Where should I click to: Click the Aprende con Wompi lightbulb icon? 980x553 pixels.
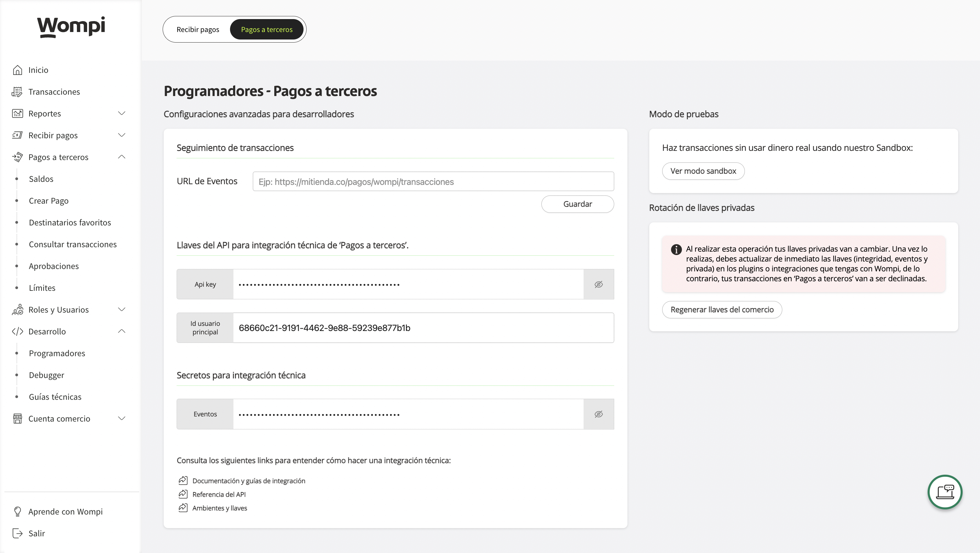click(17, 511)
